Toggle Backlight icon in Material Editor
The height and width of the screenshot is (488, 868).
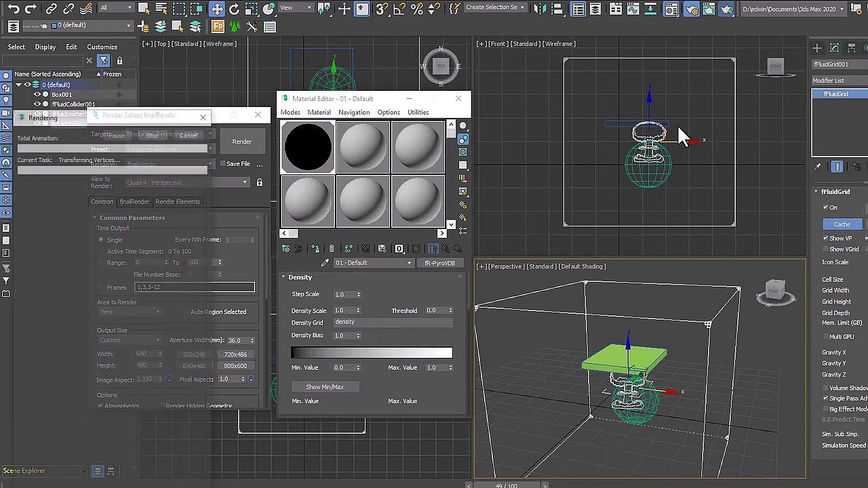pos(463,139)
